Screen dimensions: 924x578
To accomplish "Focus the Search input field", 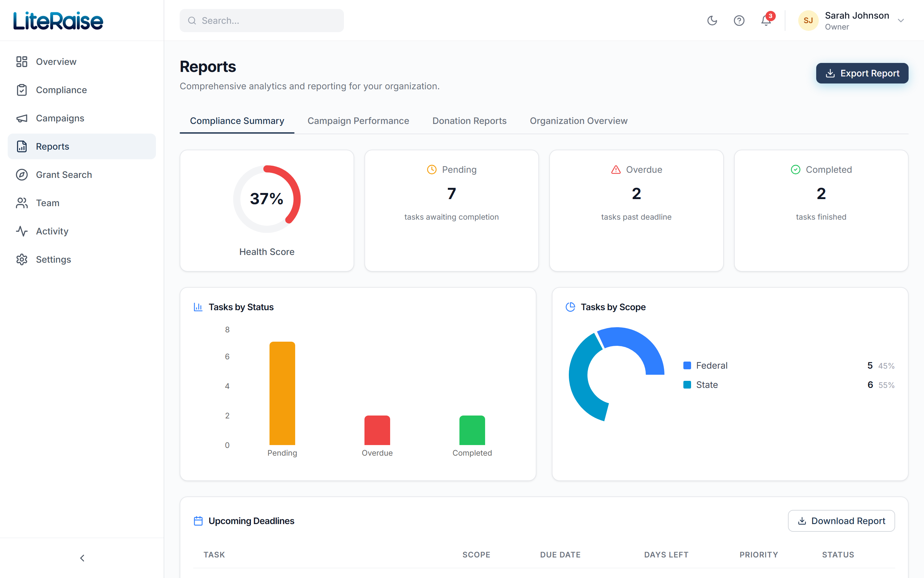I will [x=262, y=21].
